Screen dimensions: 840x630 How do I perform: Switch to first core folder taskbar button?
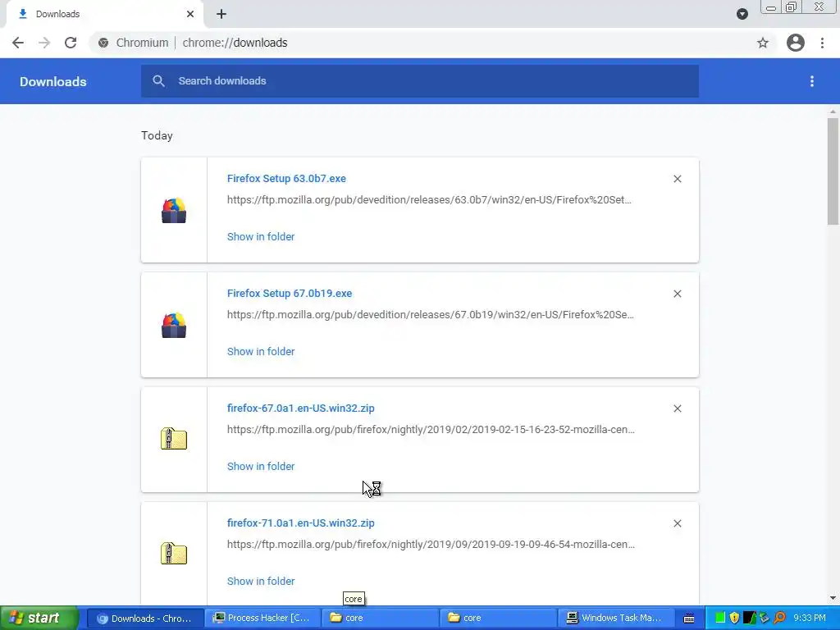[x=379, y=619]
